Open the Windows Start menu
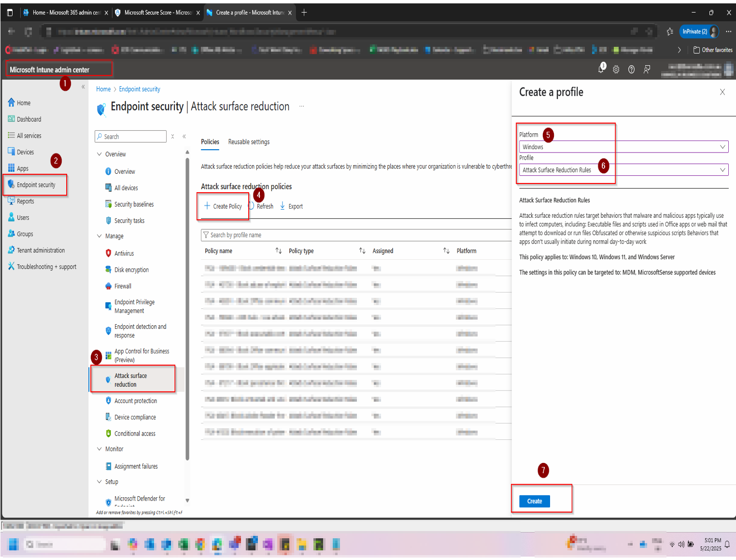Screen dimensions: 736x560 [x=14, y=545]
